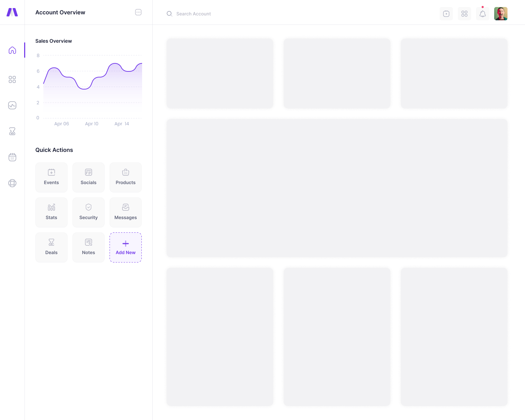The width and height of the screenshot is (525, 420).
Task: Select the Products quick action tile
Action: pos(126,177)
